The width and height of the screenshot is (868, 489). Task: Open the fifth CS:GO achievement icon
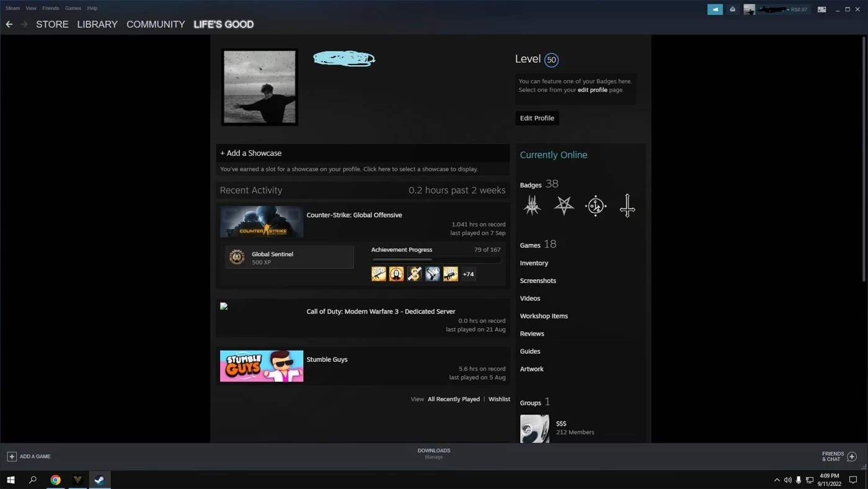[450, 274]
